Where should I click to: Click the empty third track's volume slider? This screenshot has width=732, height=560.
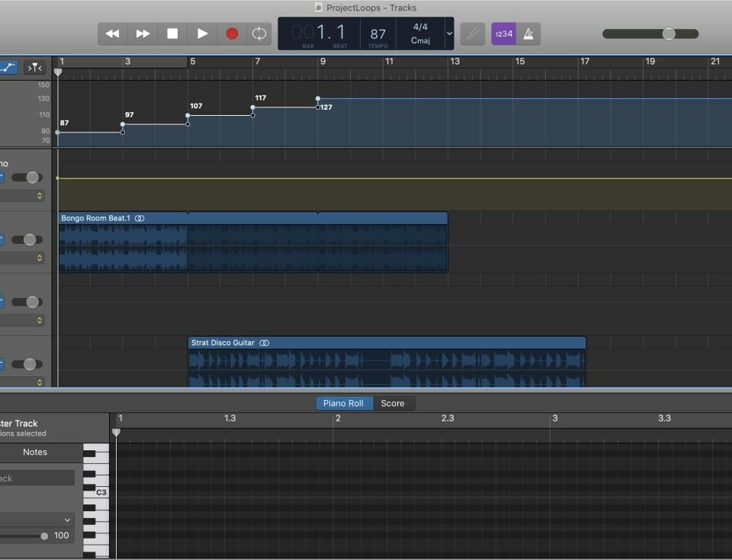pyautogui.click(x=32, y=302)
